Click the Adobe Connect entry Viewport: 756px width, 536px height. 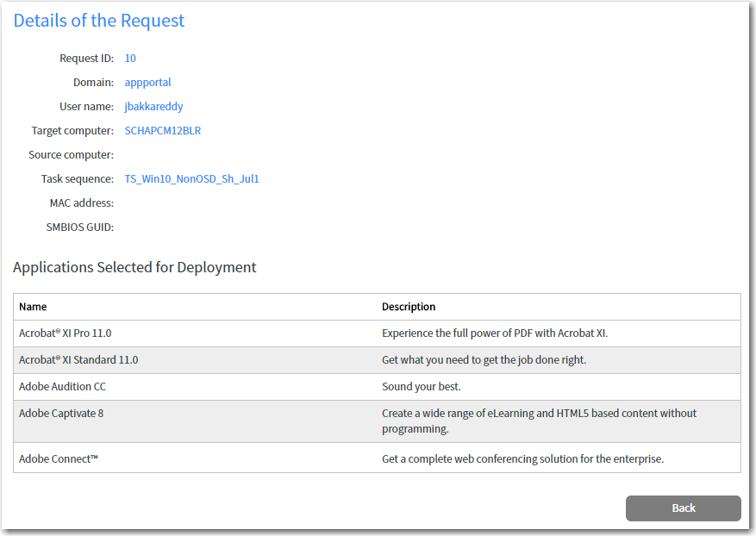[60, 458]
